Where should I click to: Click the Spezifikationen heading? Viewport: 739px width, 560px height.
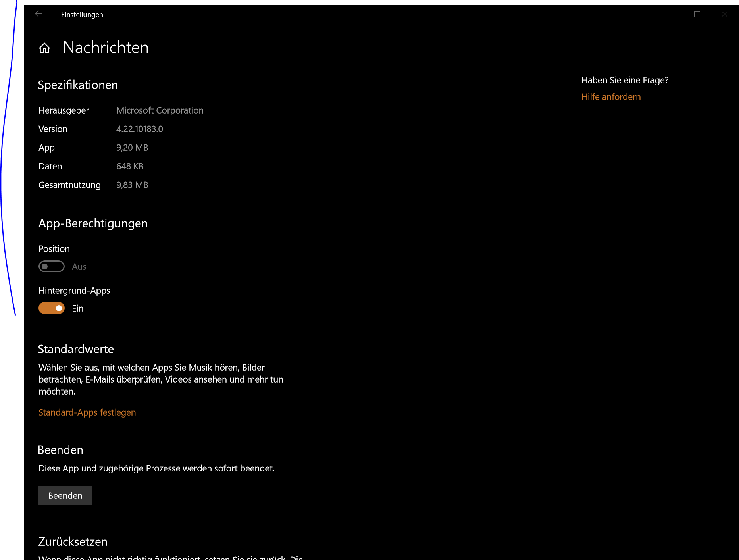pos(78,85)
